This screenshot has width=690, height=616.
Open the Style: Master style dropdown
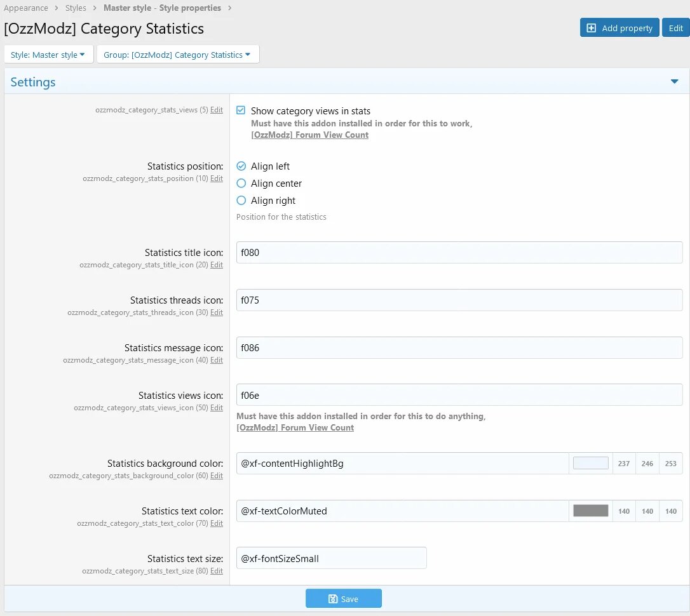click(48, 55)
